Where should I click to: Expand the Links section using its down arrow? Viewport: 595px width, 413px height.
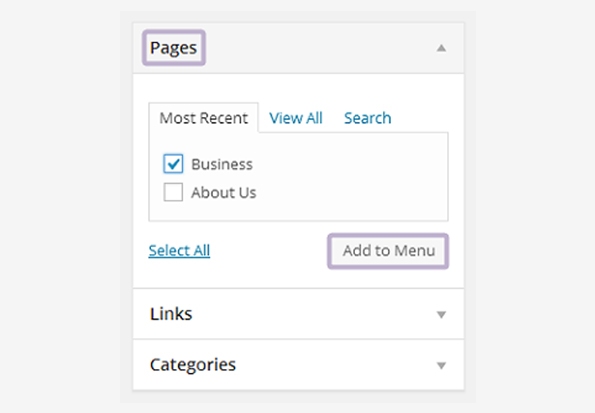point(441,315)
